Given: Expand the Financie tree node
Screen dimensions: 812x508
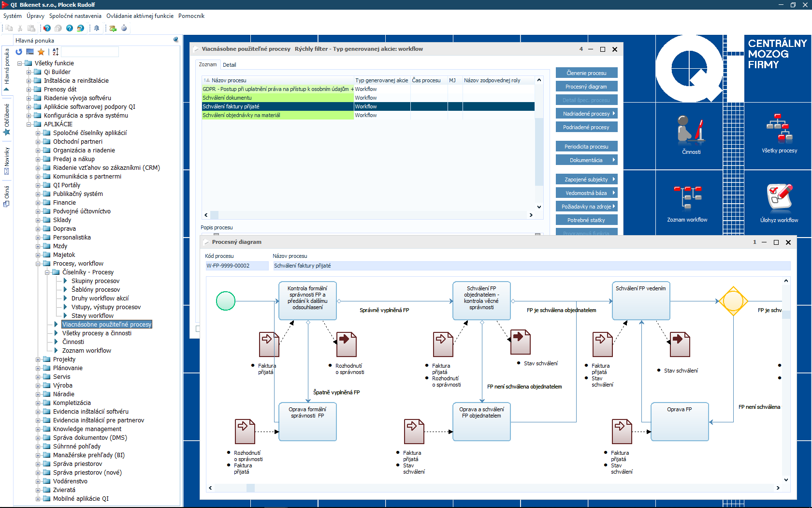Looking at the screenshot, I should pyautogui.click(x=38, y=203).
